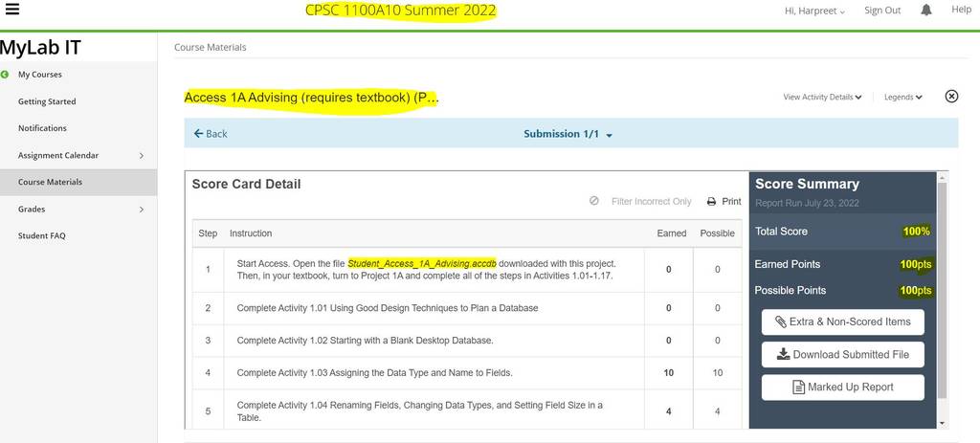Click the Help link
Viewport: 980px width, 443px height.
pos(961,10)
